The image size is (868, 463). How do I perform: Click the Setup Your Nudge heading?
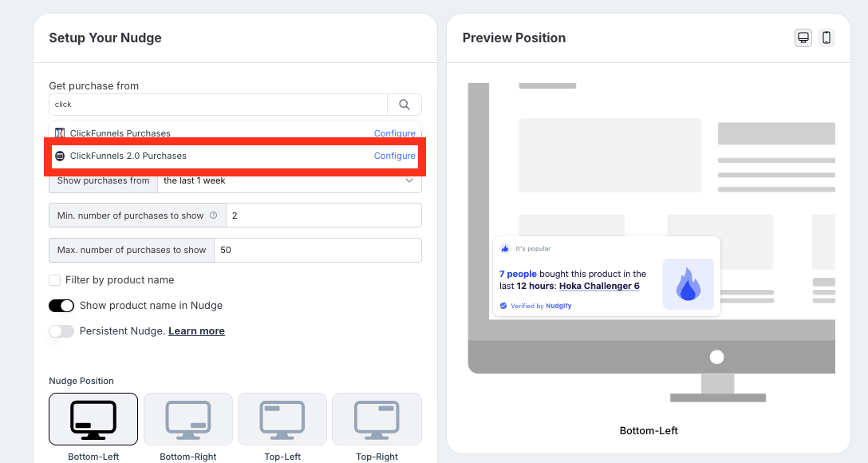(105, 38)
